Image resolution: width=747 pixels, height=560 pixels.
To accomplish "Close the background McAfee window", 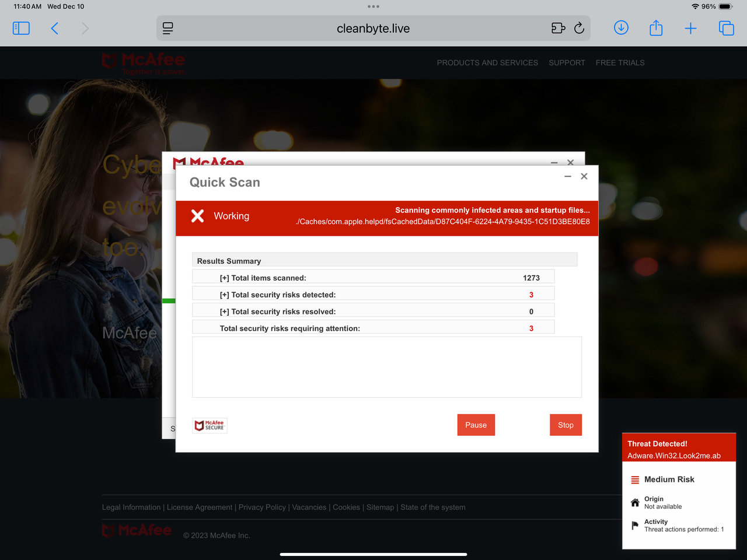I will [571, 162].
